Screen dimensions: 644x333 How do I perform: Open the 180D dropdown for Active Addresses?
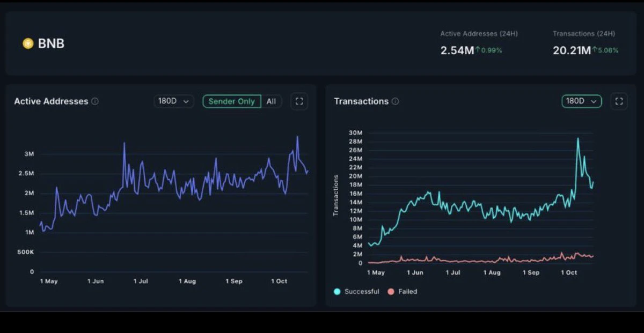pos(174,101)
